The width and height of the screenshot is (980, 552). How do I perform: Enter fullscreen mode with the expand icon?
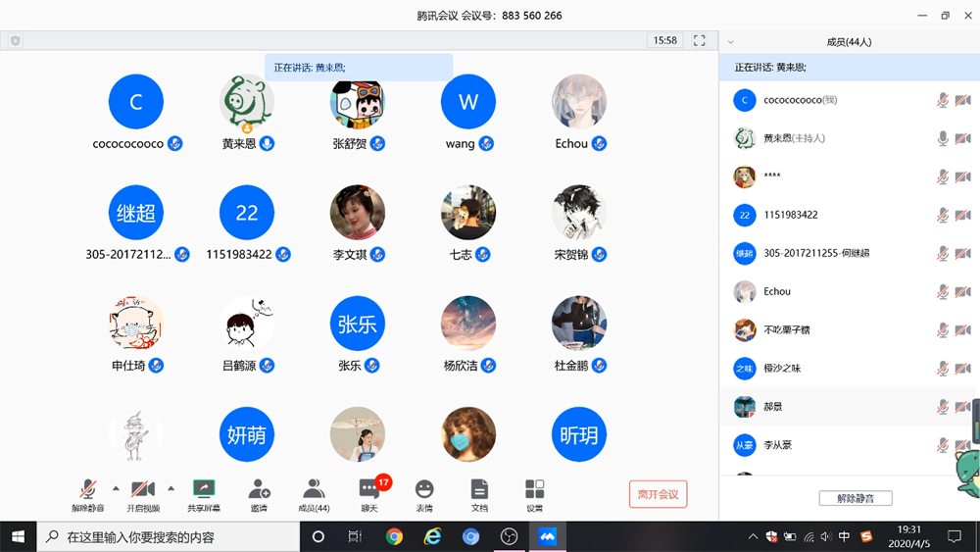(x=700, y=40)
